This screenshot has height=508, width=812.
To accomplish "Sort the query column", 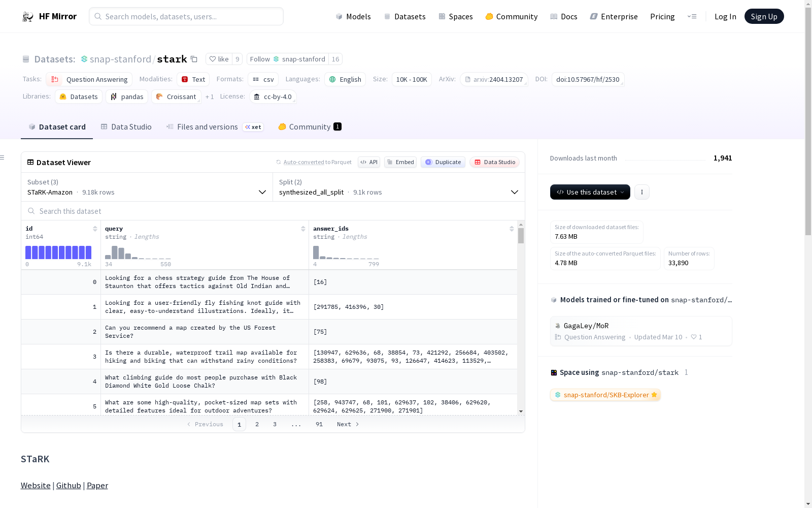I will (x=303, y=229).
